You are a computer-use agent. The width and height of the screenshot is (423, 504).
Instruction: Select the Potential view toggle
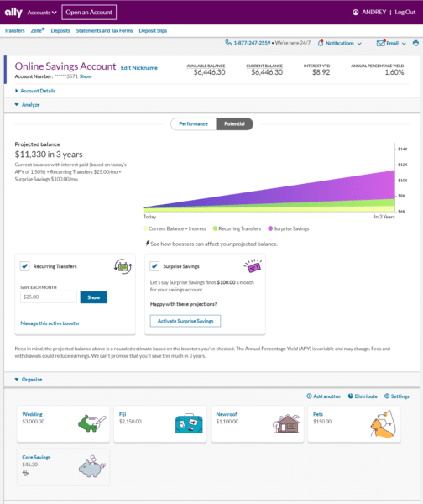[x=234, y=123]
